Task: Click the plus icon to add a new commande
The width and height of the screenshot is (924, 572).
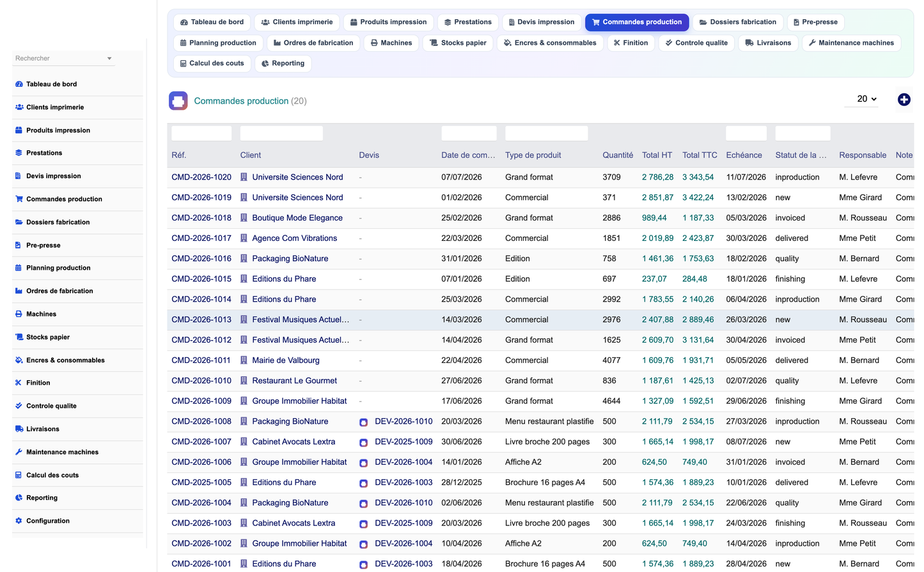Action: pyautogui.click(x=904, y=100)
